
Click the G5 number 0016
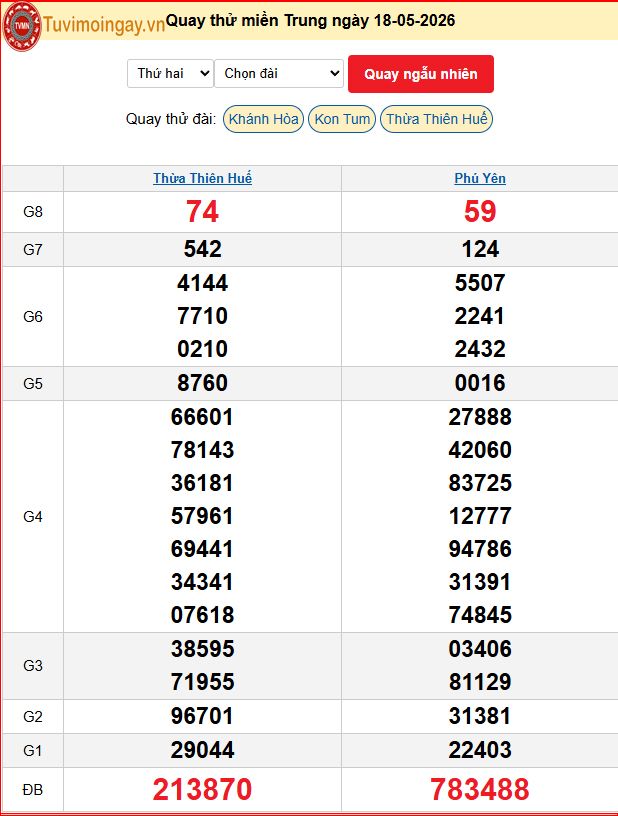click(480, 383)
